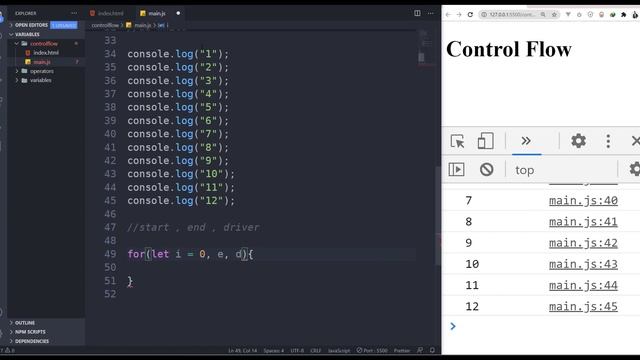Image resolution: width=640 pixels, height=360 pixels.
Task: Clear the console output
Action: point(487,169)
